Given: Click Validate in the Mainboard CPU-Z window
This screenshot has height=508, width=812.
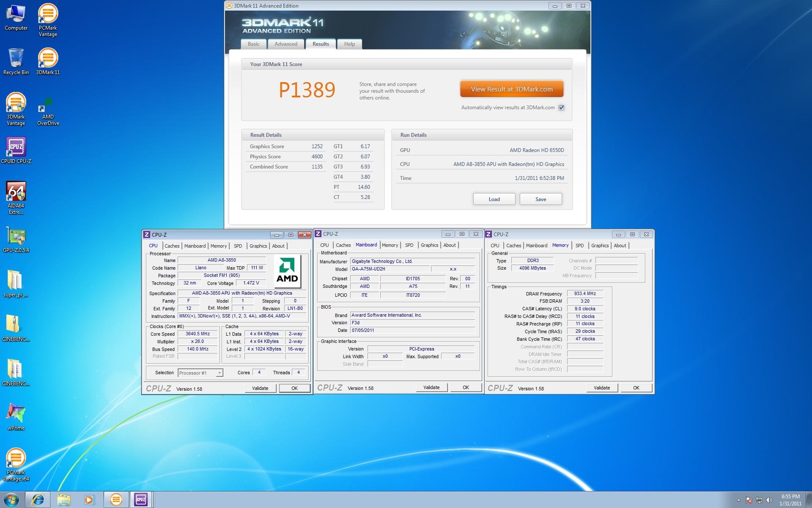Looking at the screenshot, I should (x=431, y=387).
